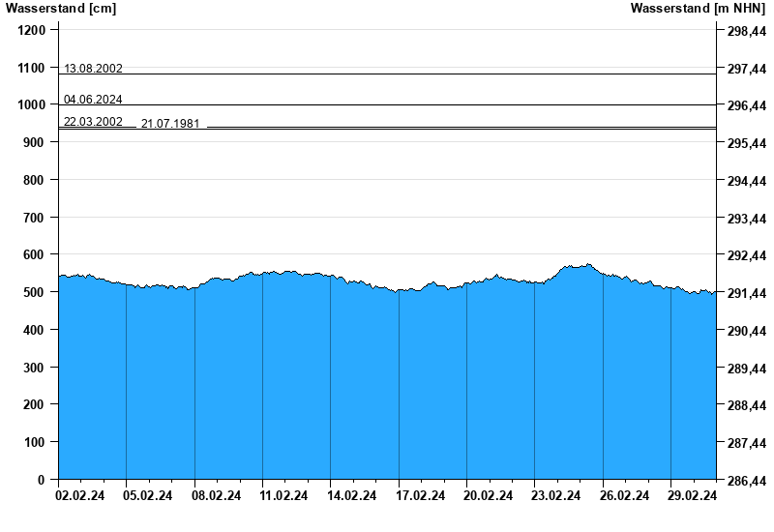This screenshot has width=774, height=532.
Task: Click the 02.02.24 date on the x-axis
Action: click(x=80, y=496)
